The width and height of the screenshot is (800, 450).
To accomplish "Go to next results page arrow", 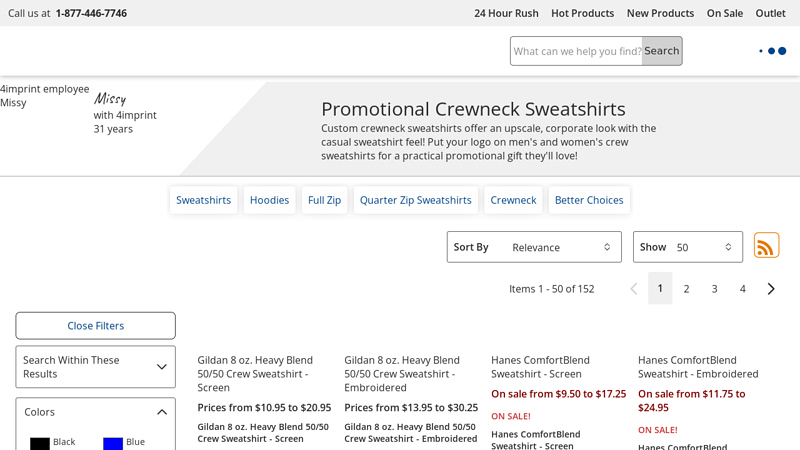I will (x=771, y=289).
